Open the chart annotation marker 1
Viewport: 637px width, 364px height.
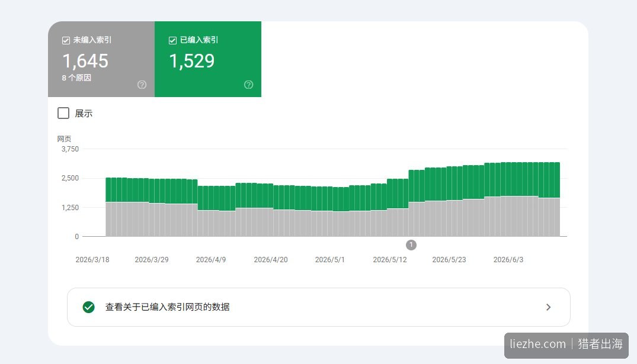point(411,244)
